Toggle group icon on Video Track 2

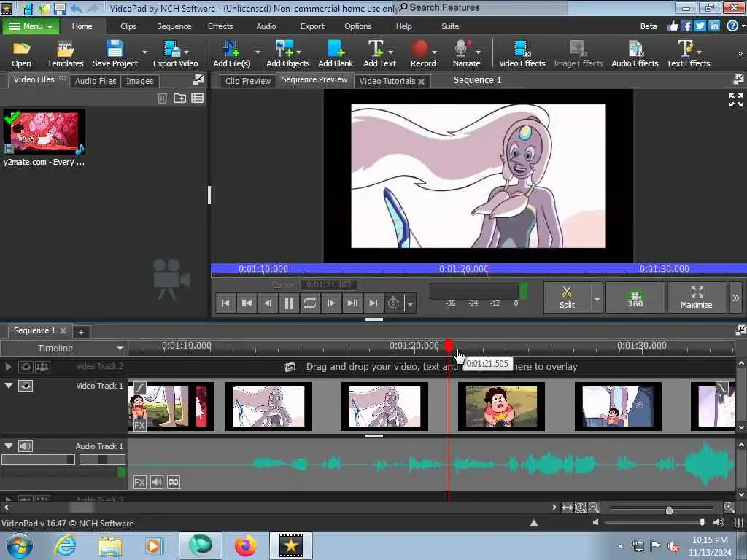pos(42,367)
